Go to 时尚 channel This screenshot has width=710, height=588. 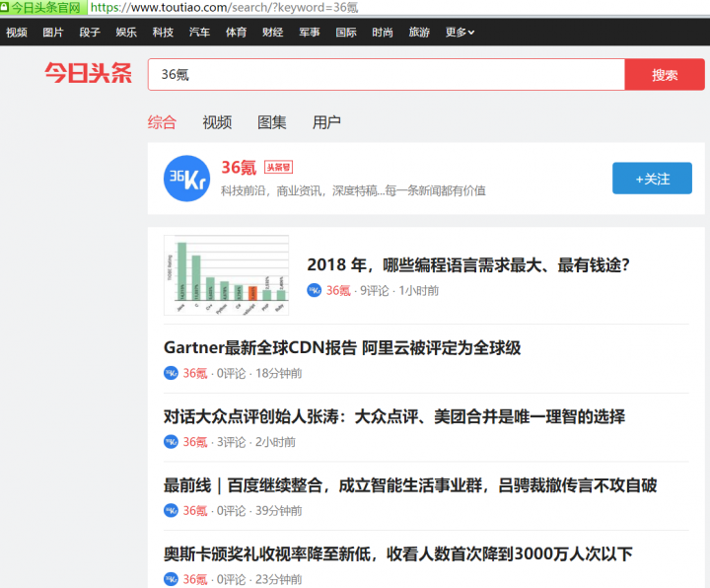coord(383,33)
